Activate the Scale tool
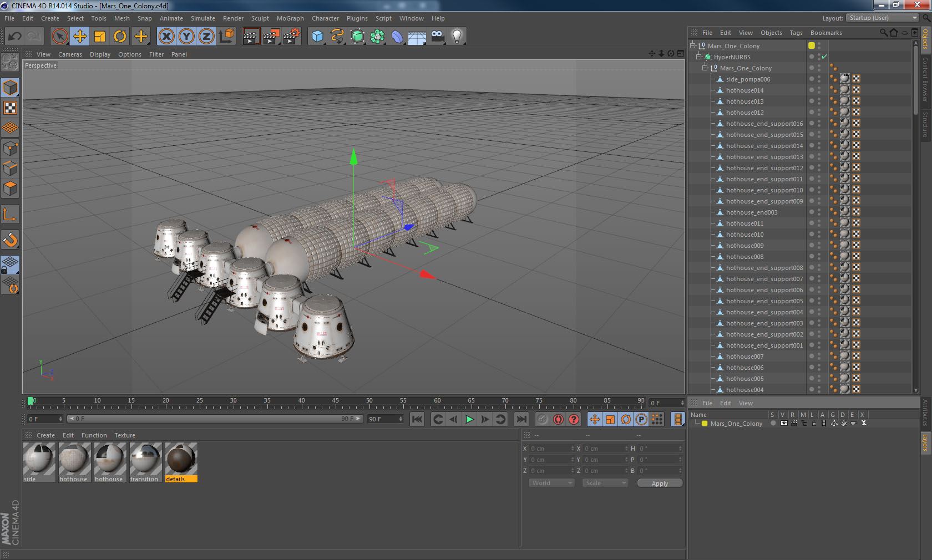The width and height of the screenshot is (932, 560). (x=100, y=37)
